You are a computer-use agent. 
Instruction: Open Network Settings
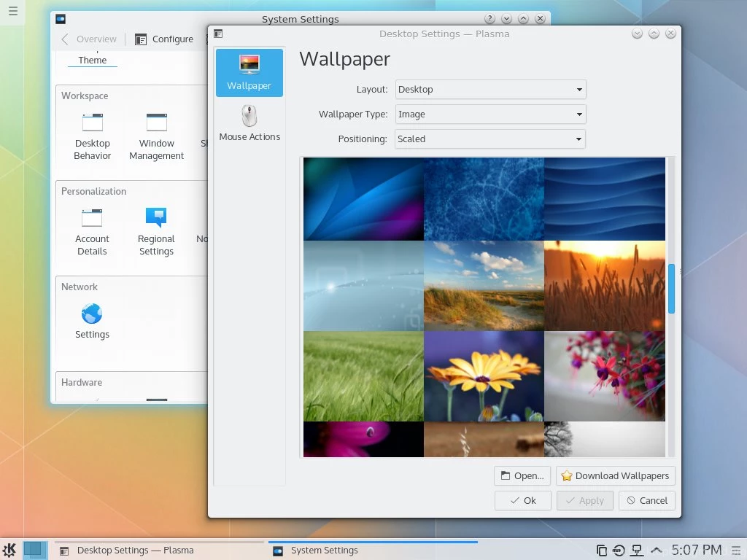coord(92,322)
